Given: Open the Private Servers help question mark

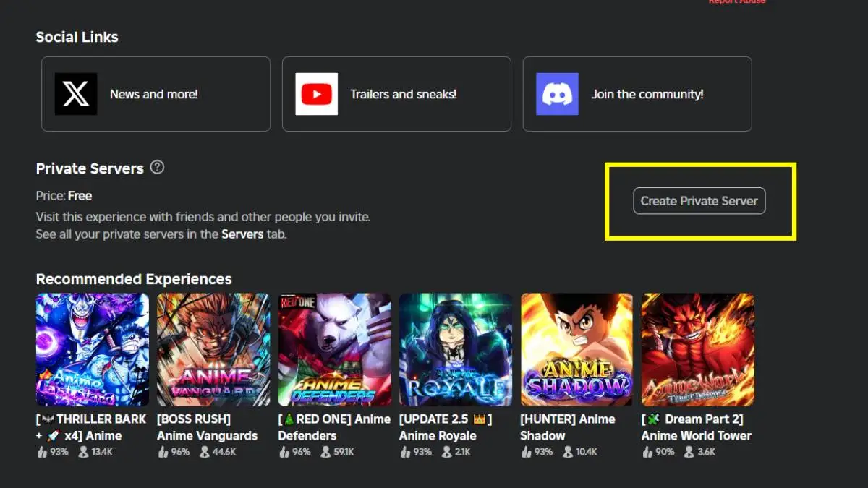Looking at the screenshot, I should coord(157,168).
